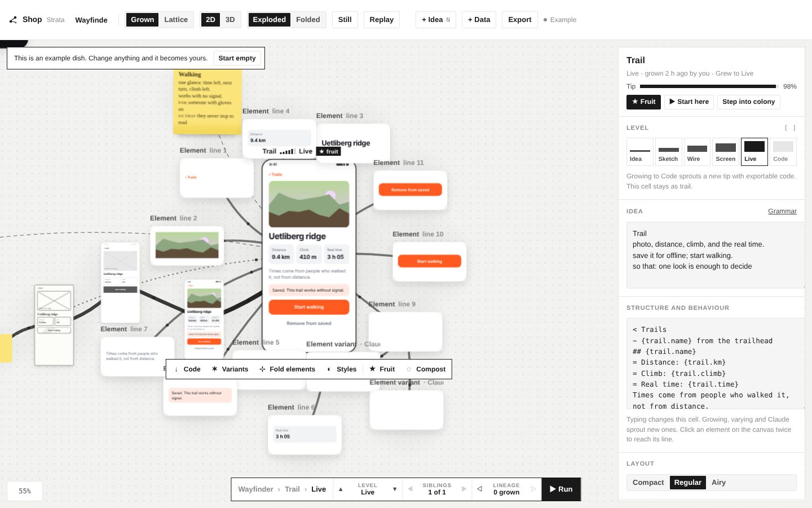The height and width of the screenshot is (508, 812).
Task: Open the Export menu
Action: (520, 20)
